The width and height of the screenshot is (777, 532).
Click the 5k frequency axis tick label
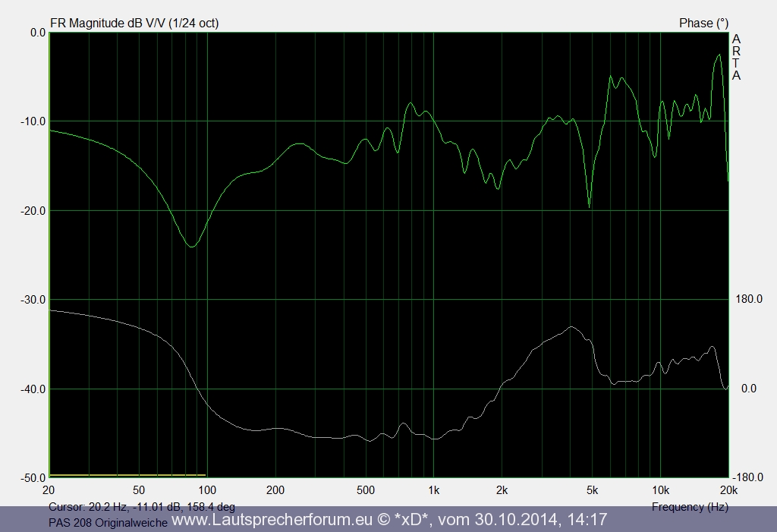click(x=593, y=490)
